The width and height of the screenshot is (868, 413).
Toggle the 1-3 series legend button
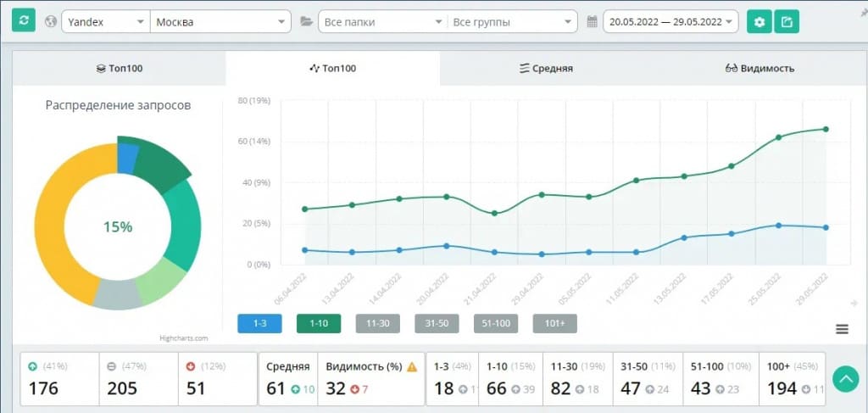259,324
